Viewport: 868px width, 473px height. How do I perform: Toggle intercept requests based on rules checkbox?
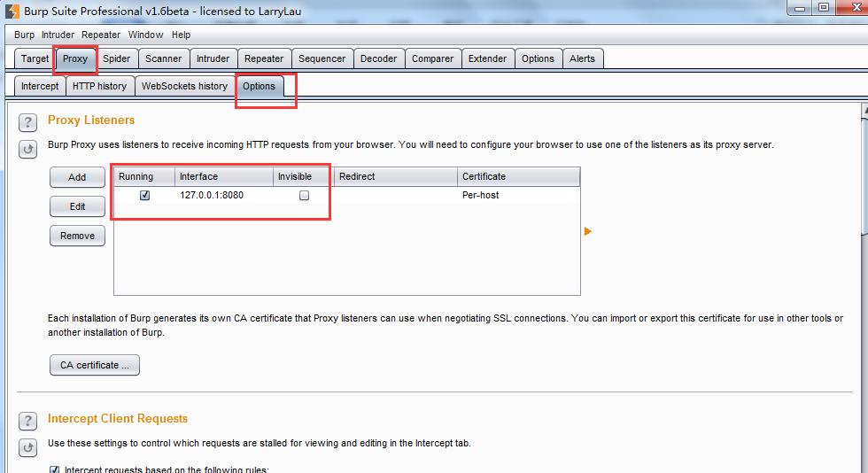[54, 469]
